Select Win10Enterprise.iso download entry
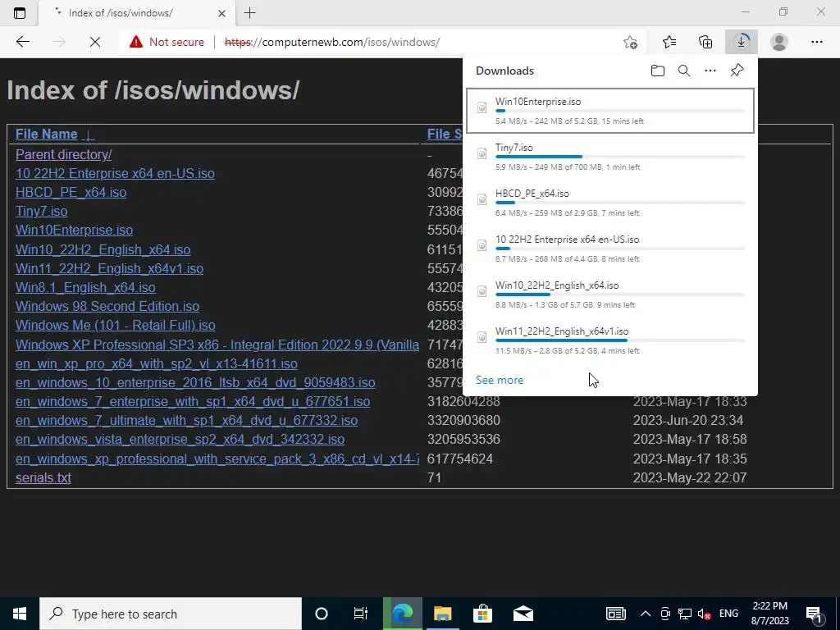The height and width of the screenshot is (630, 840). pyautogui.click(x=610, y=111)
